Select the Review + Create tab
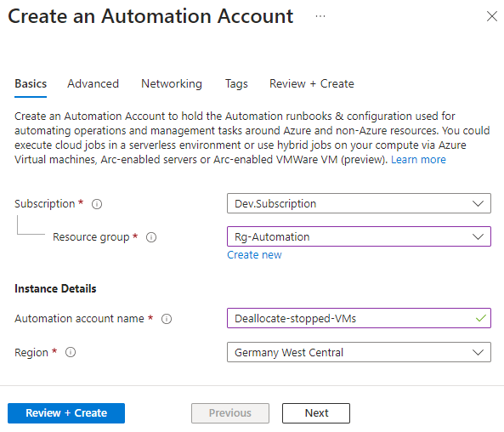This screenshot has height=432, width=504. point(311,83)
